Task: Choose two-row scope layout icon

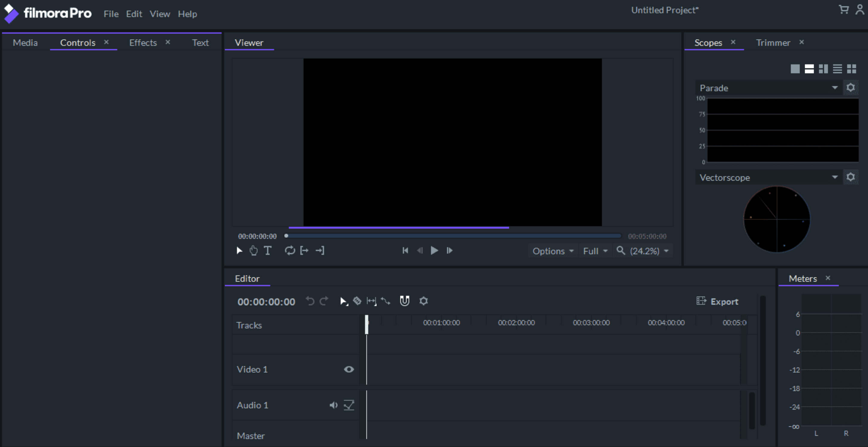Action: pos(810,69)
